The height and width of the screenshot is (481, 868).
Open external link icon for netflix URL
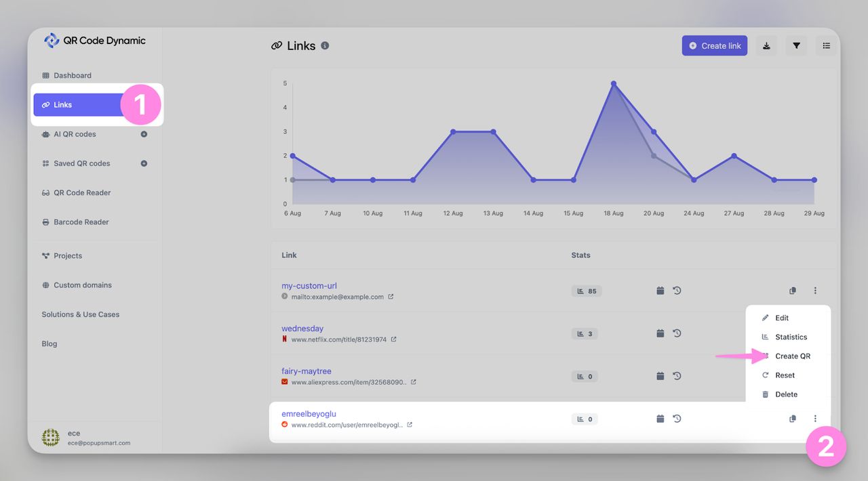tap(393, 339)
